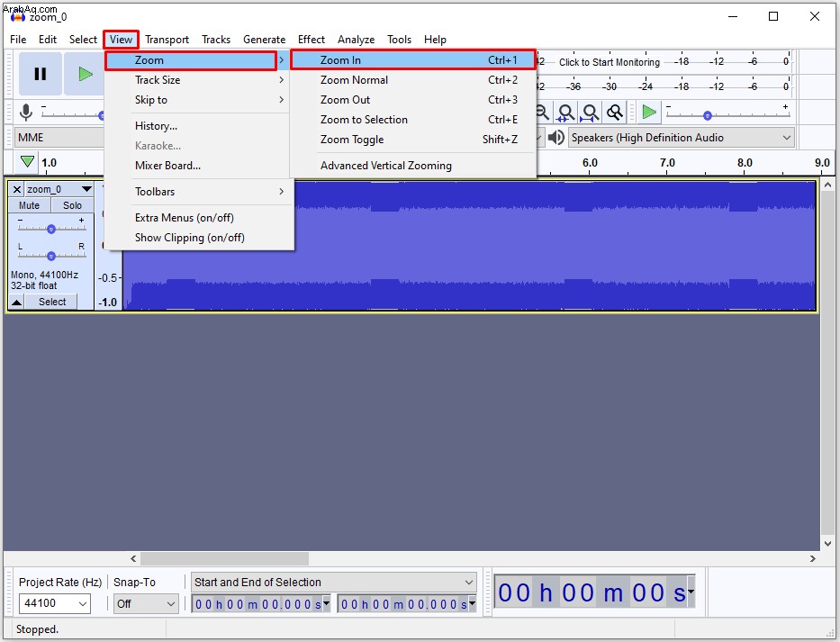
Task: Open the Edit menu
Action: (47, 39)
